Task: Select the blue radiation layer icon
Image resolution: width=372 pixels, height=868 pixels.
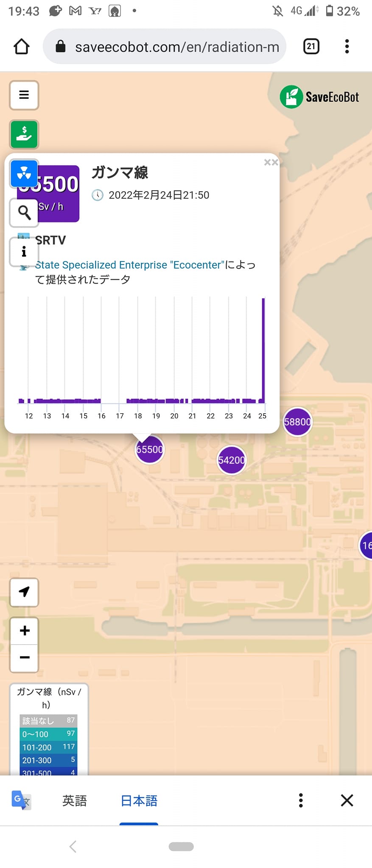Action: (x=24, y=173)
